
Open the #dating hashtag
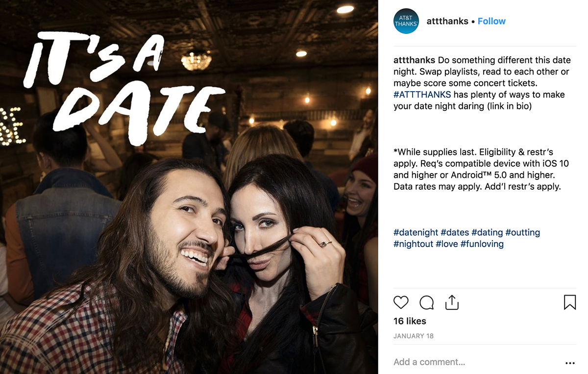487,232
